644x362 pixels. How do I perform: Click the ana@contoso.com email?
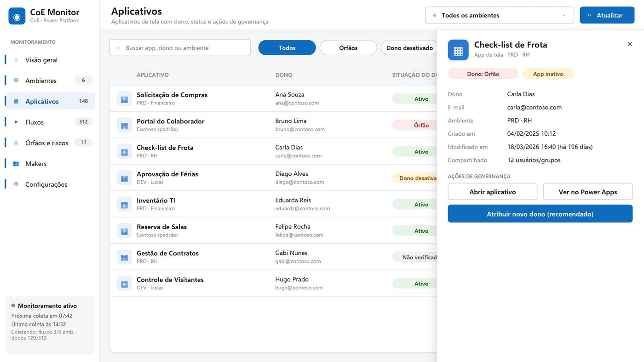point(297,103)
